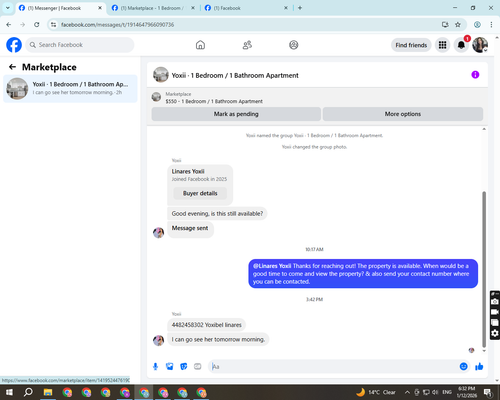Screen dimensions: 500x400
Task: Close the Messenger | Facebook tab
Action: 100,8
